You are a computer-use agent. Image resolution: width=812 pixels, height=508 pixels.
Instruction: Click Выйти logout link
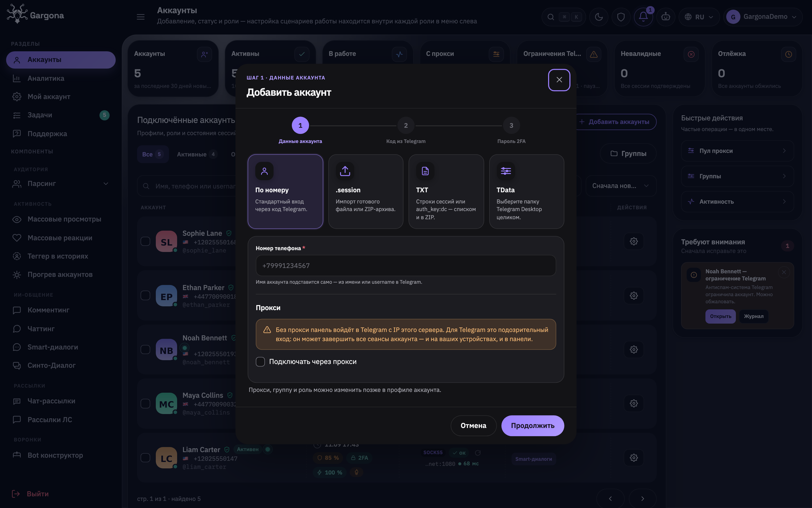(x=30, y=494)
